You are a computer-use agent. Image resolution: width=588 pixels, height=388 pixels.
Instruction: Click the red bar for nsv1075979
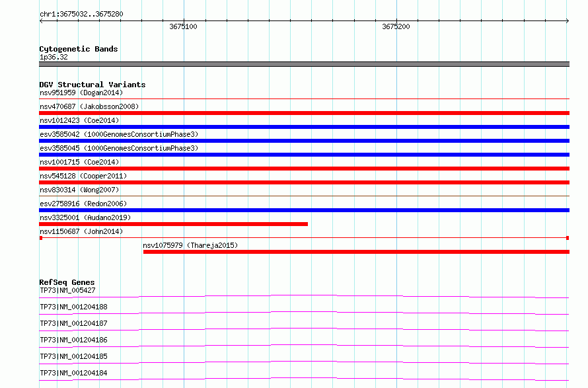coord(356,252)
